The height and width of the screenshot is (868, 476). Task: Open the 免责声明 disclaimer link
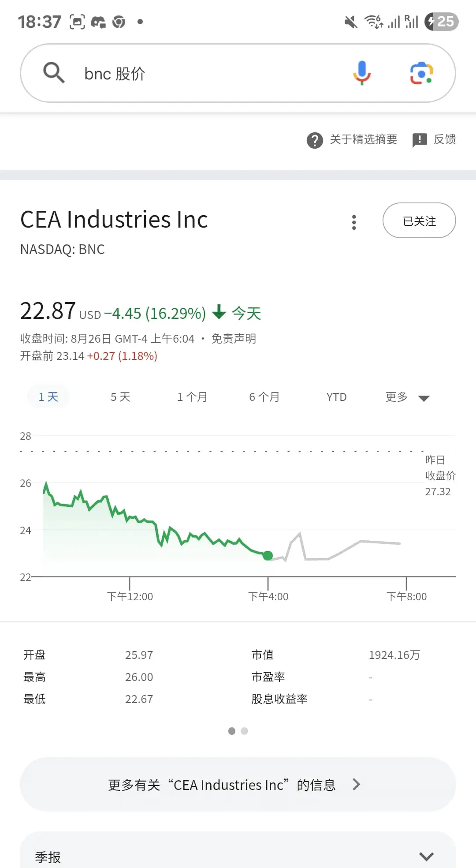pyautogui.click(x=234, y=339)
